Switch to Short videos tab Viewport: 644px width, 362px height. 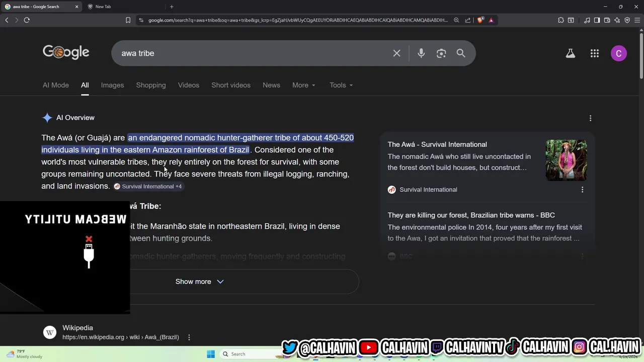pos(231,85)
